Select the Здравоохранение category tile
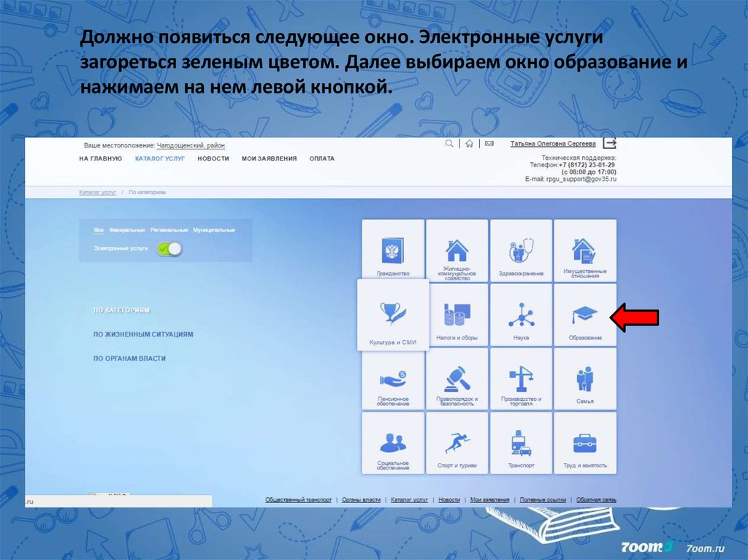748x560 pixels. point(521,251)
